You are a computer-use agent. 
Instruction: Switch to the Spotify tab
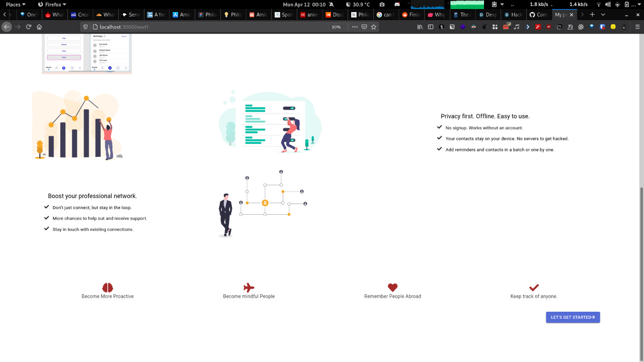pyautogui.click(x=284, y=15)
